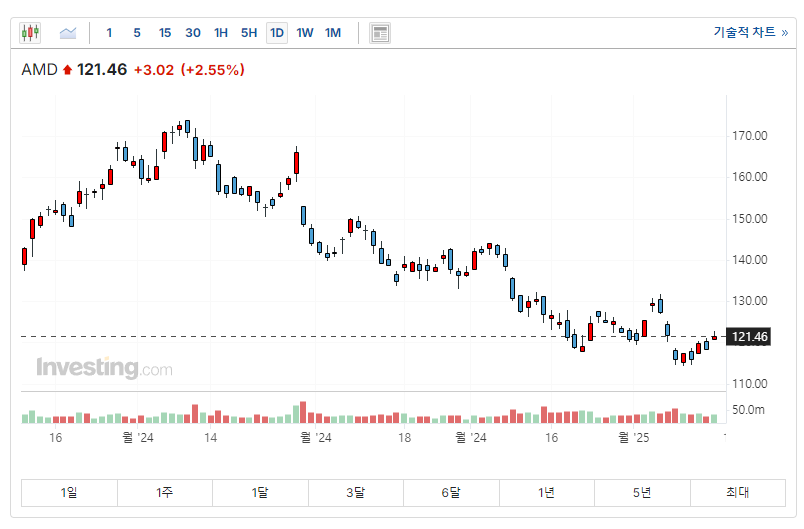
Task: Click the date axis label 14
Action: (x=211, y=438)
